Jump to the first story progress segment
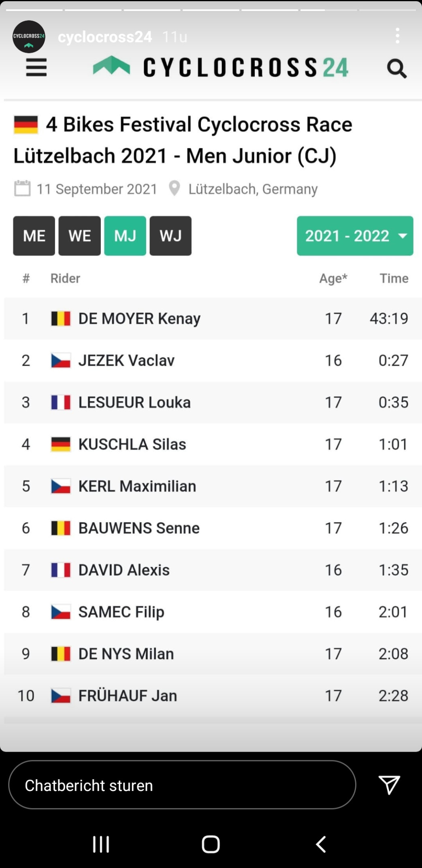This screenshot has height=868, width=422. 34,10
